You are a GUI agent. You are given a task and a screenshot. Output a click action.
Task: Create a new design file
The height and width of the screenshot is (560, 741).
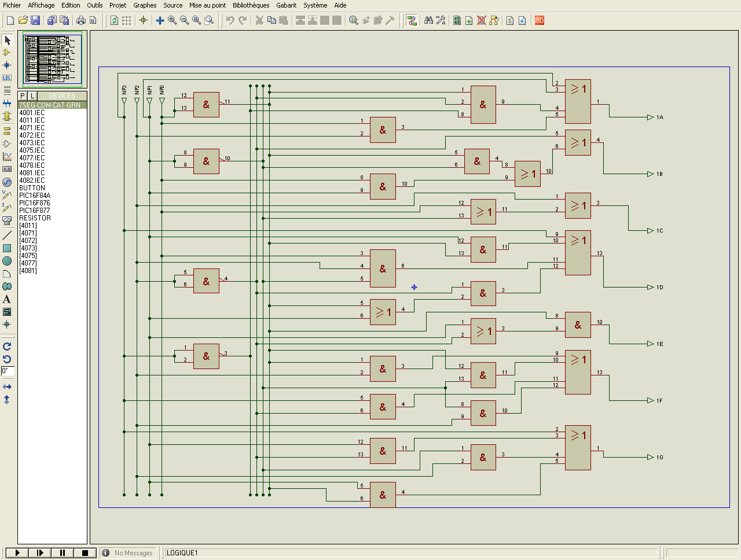[10, 20]
